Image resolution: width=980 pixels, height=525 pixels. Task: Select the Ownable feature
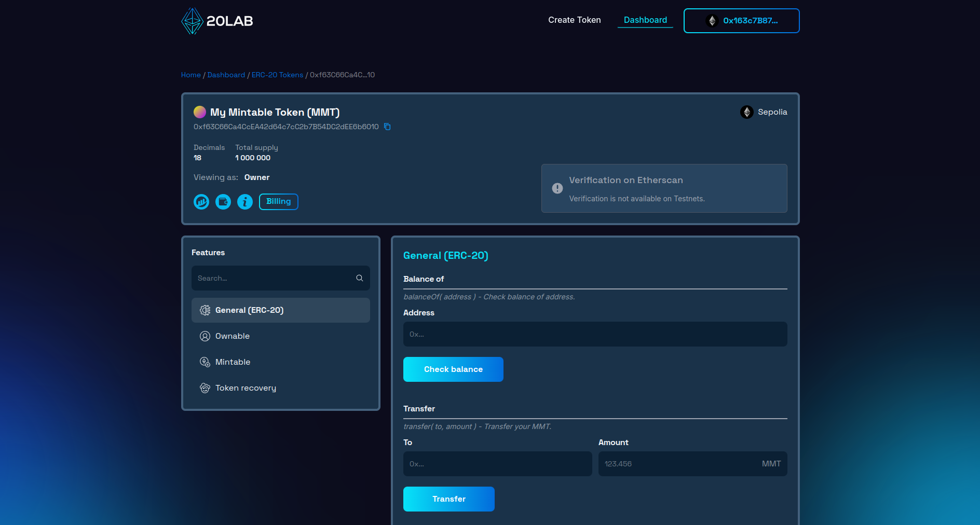click(281, 336)
